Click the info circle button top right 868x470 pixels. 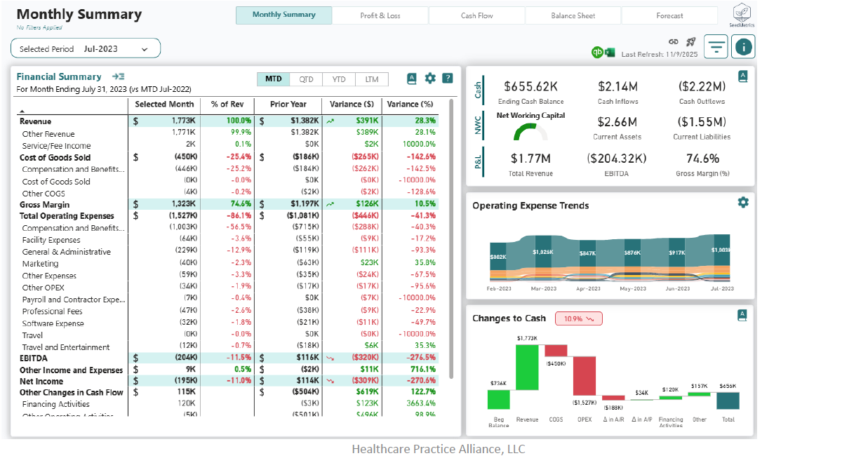(742, 46)
